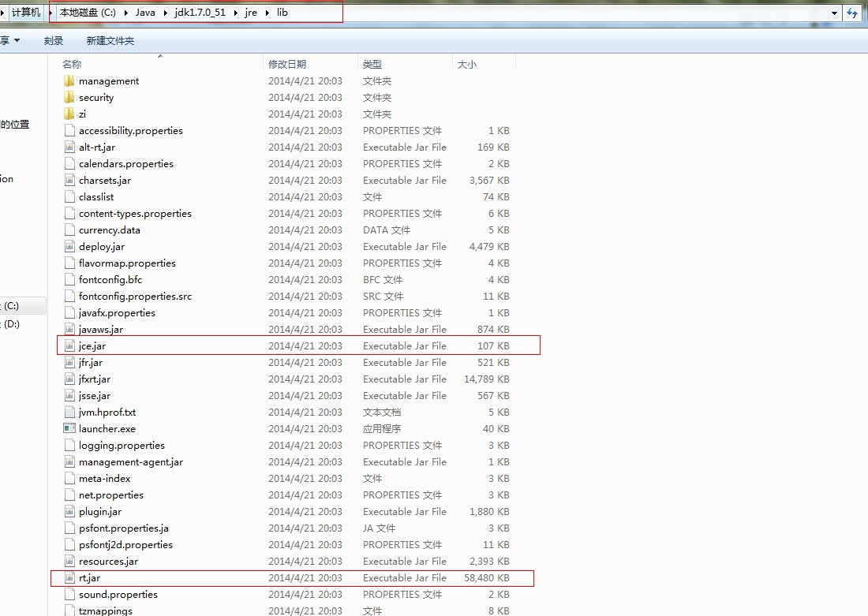Click the 刻录 toolbar button

(54, 40)
